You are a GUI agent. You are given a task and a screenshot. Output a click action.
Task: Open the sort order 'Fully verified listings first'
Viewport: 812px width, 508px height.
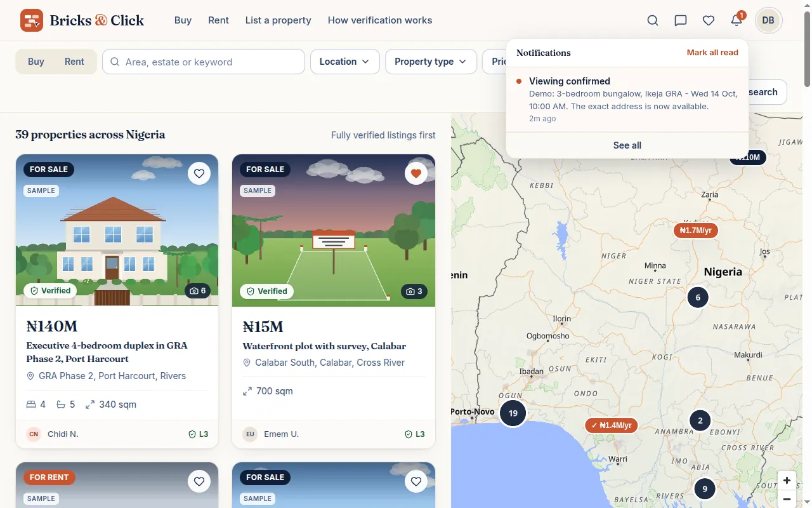tap(383, 135)
